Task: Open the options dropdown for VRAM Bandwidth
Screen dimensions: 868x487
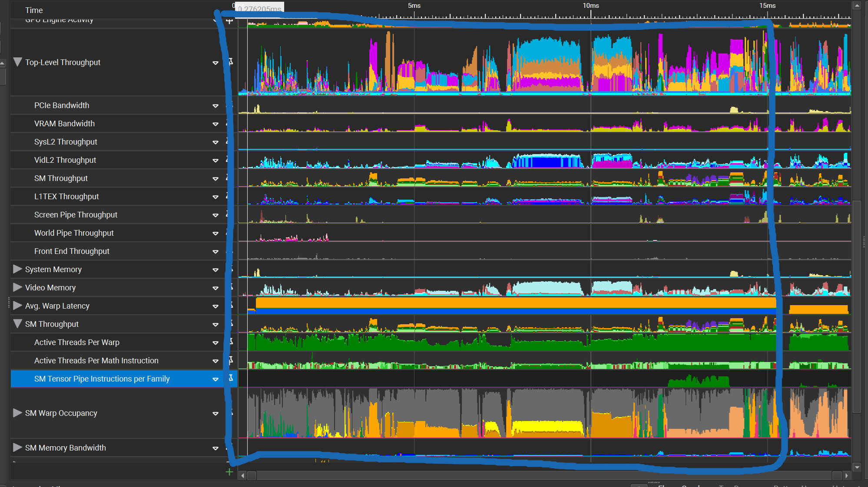Action: (215, 123)
